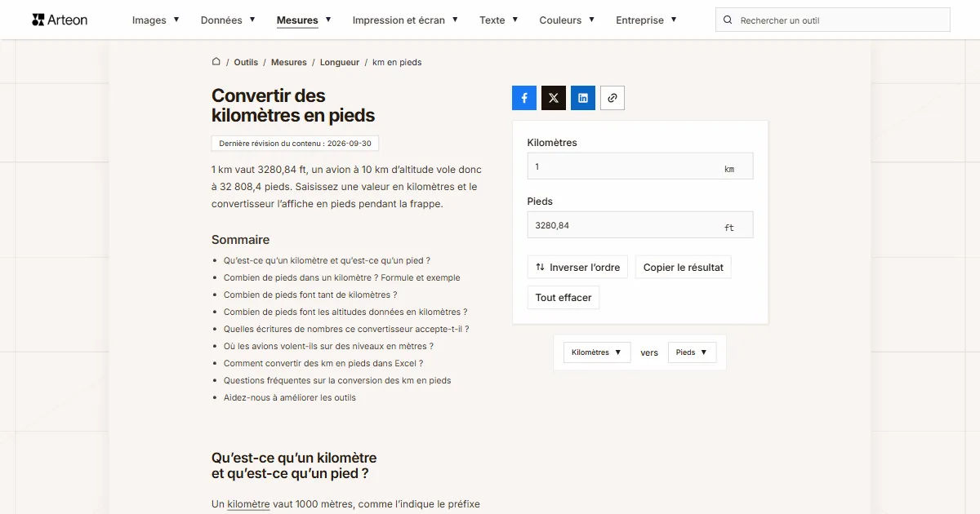Share the page on Facebook
The height and width of the screenshot is (514, 980).
[x=524, y=98]
